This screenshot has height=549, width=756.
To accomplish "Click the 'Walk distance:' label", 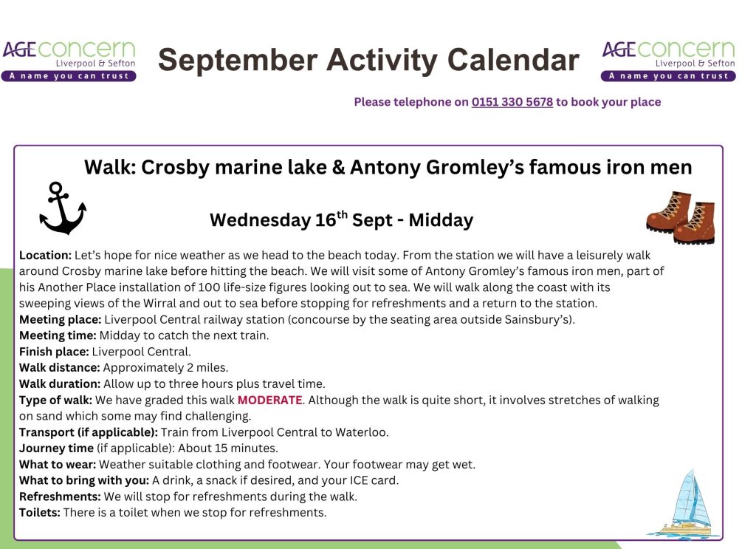I will tap(60, 368).
